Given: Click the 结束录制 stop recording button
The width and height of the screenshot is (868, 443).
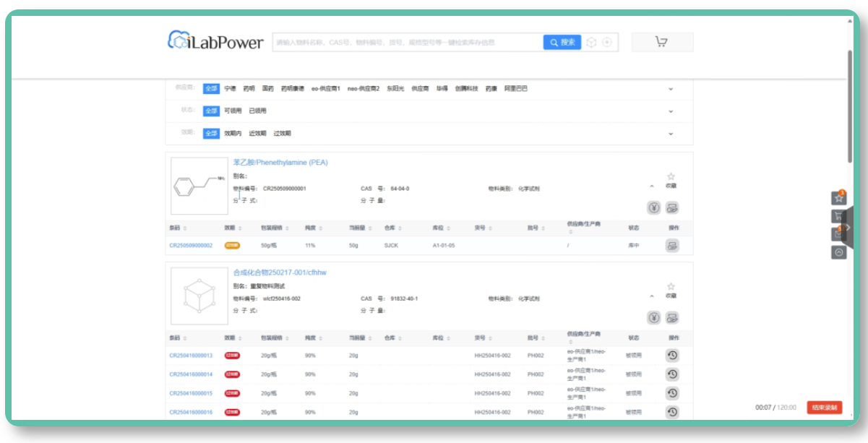Looking at the screenshot, I should pos(825,408).
